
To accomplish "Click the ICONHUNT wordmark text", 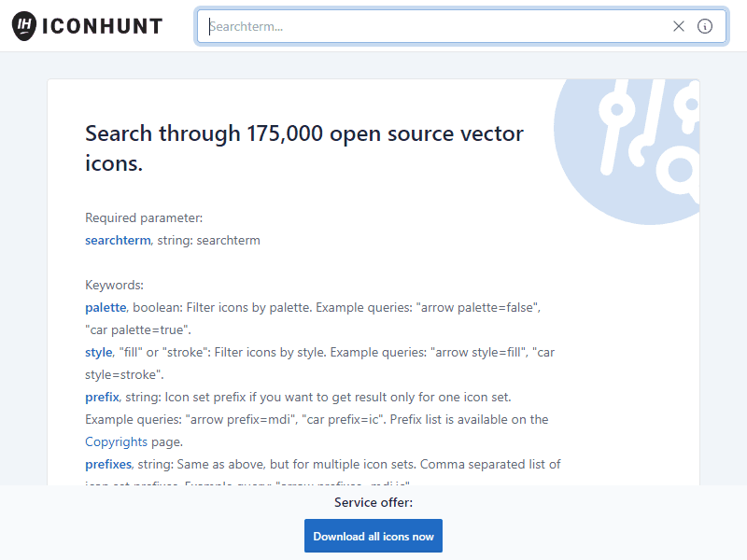I will [x=103, y=26].
